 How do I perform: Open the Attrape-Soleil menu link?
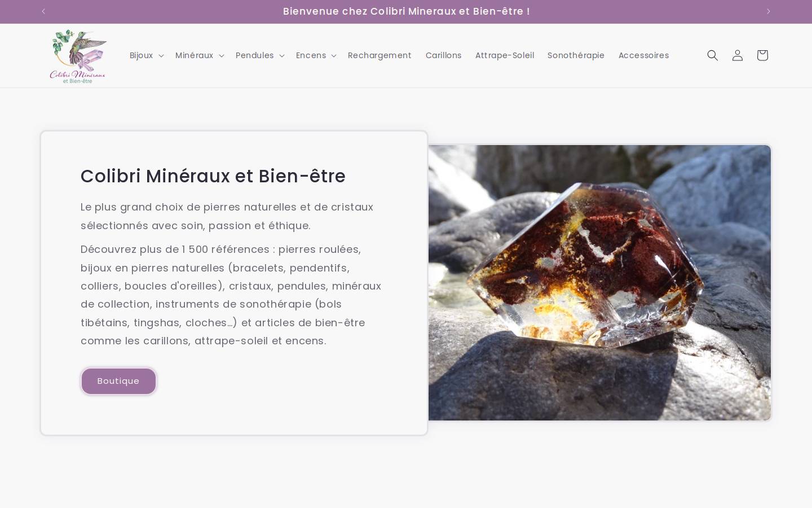coord(505,55)
